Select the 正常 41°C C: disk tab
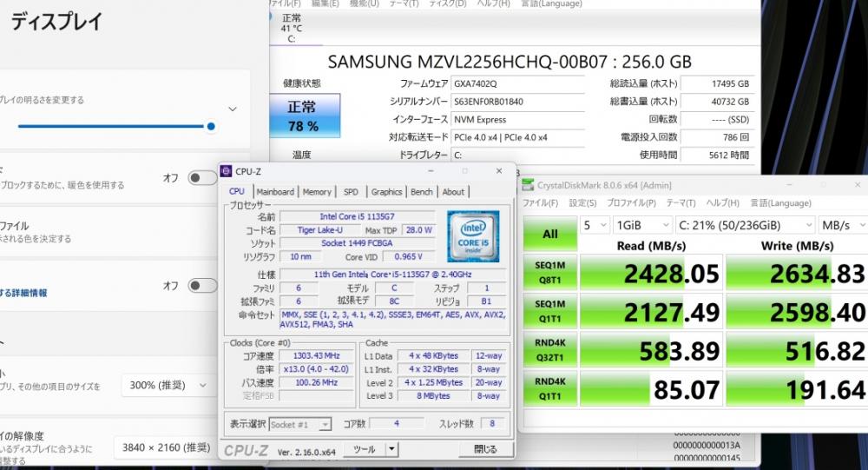 point(292,28)
